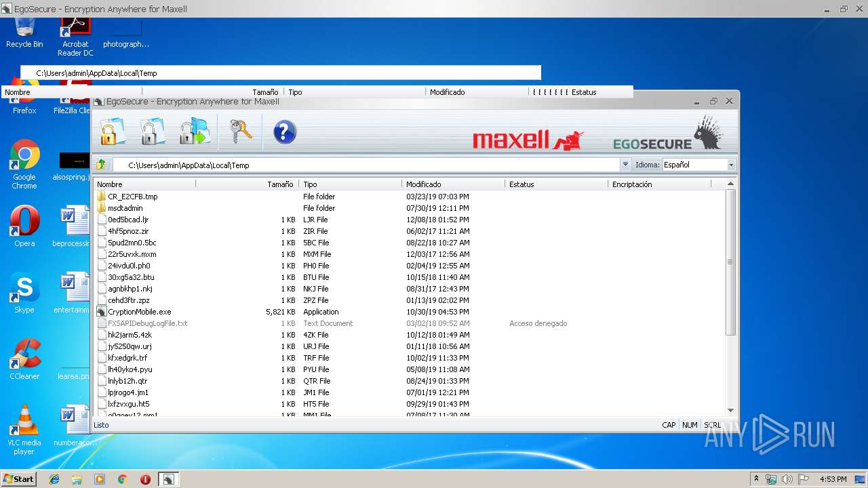Select the msdtadmin folder icon
Viewport: 868px width, 488px height.
[102, 208]
